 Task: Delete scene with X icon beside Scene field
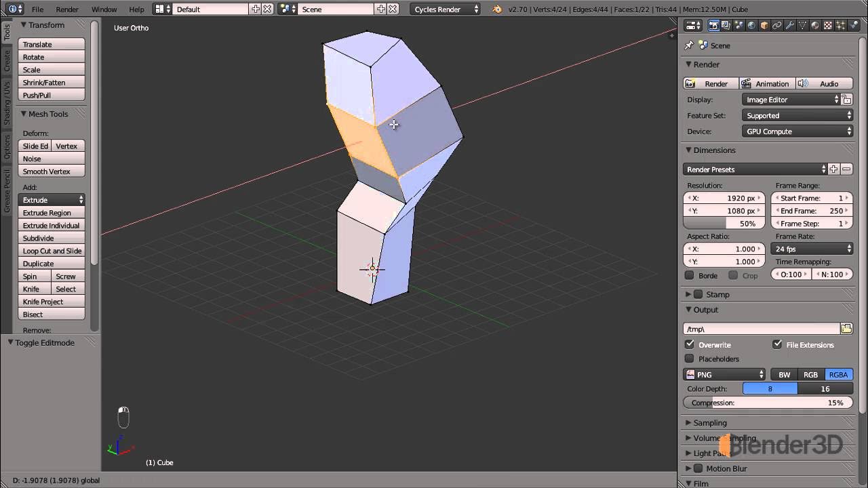point(393,9)
